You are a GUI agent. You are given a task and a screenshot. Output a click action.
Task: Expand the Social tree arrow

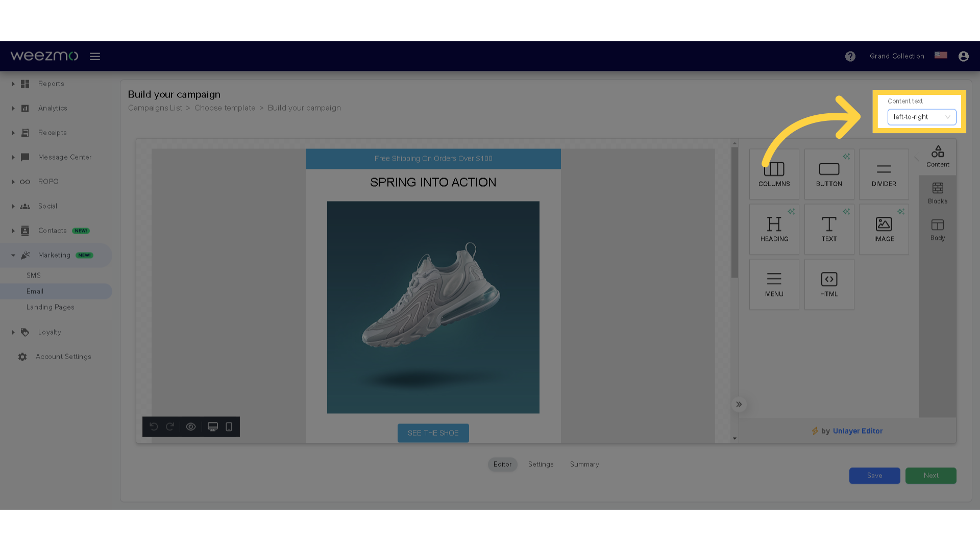(x=13, y=206)
